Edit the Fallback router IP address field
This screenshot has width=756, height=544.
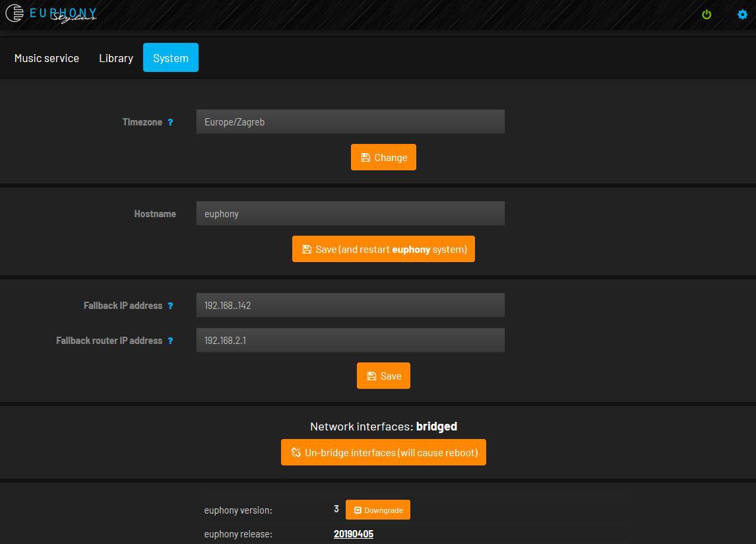point(350,340)
